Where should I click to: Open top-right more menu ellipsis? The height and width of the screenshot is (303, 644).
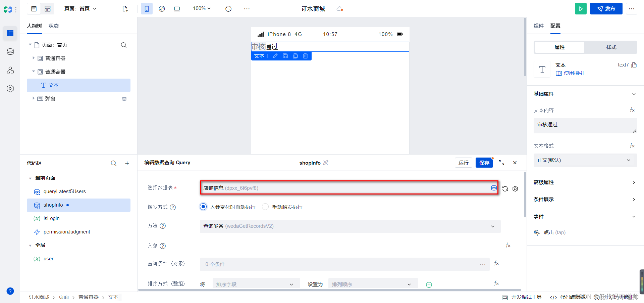pyautogui.click(x=632, y=9)
